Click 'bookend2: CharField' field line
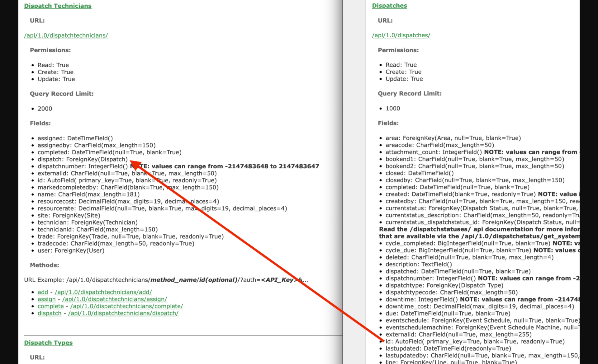598x364 pixels. 475,166
